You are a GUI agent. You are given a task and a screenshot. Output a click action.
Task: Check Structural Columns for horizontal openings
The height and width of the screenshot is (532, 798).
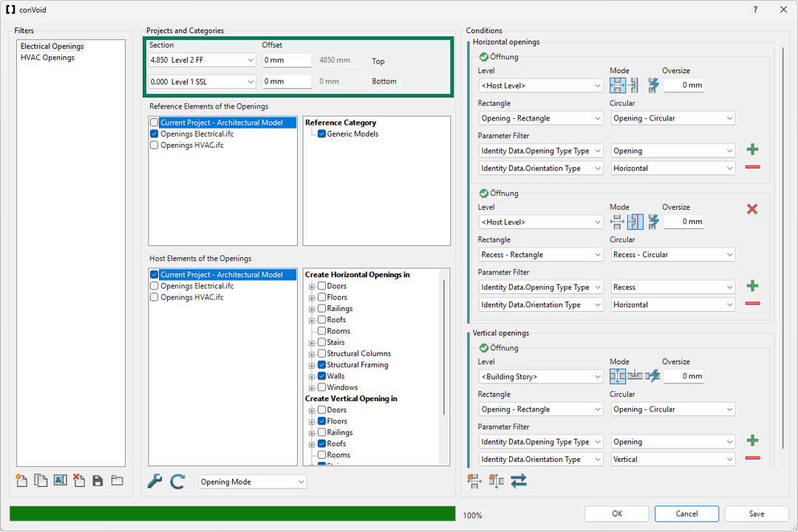pyautogui.click(x=321, y=353)
